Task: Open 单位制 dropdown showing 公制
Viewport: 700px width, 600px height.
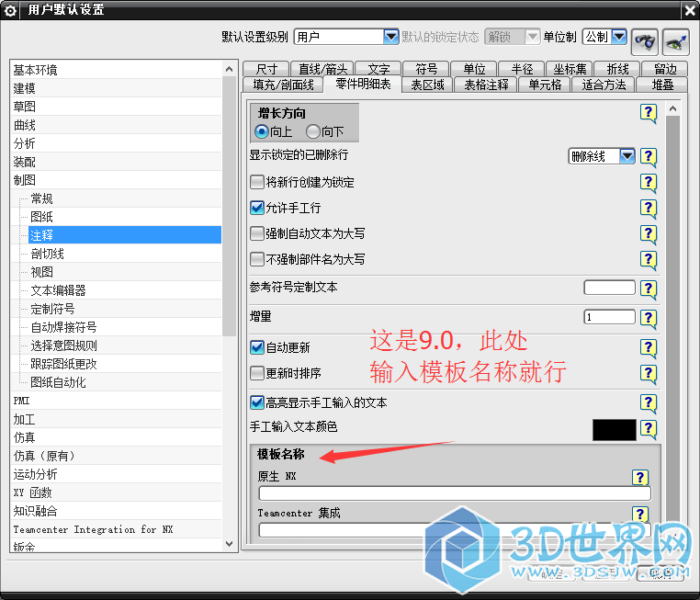Action: click(604, 37)
